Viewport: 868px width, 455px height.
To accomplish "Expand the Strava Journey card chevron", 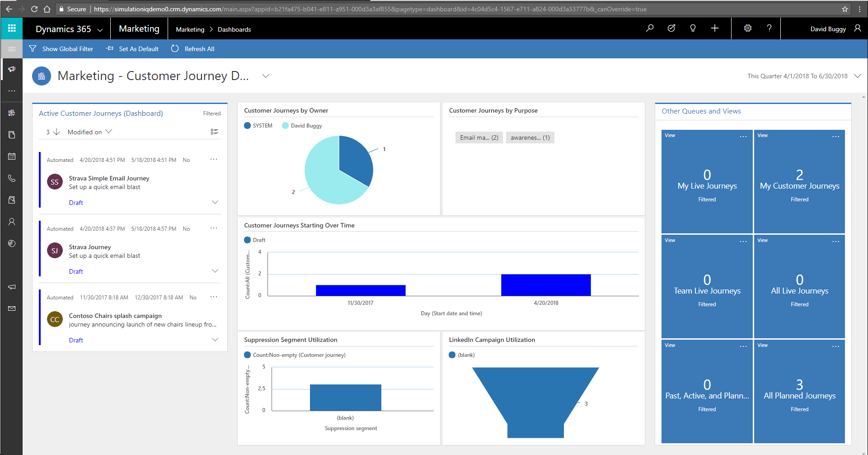I will pos(215,271).
